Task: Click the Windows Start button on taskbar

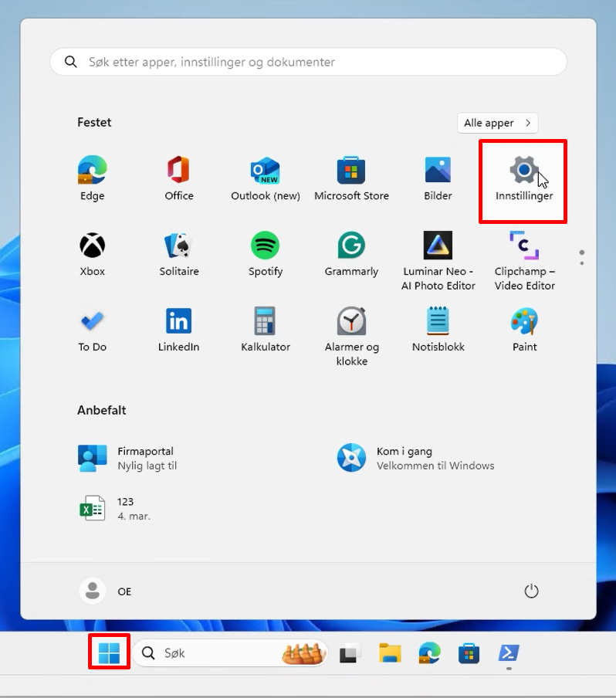Action: coord(109,652)
